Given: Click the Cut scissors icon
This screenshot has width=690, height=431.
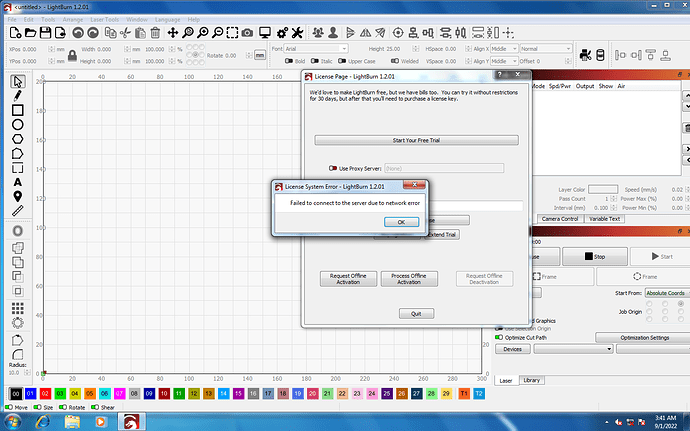Looking at the screenshot, I should [x=125, y=33].
